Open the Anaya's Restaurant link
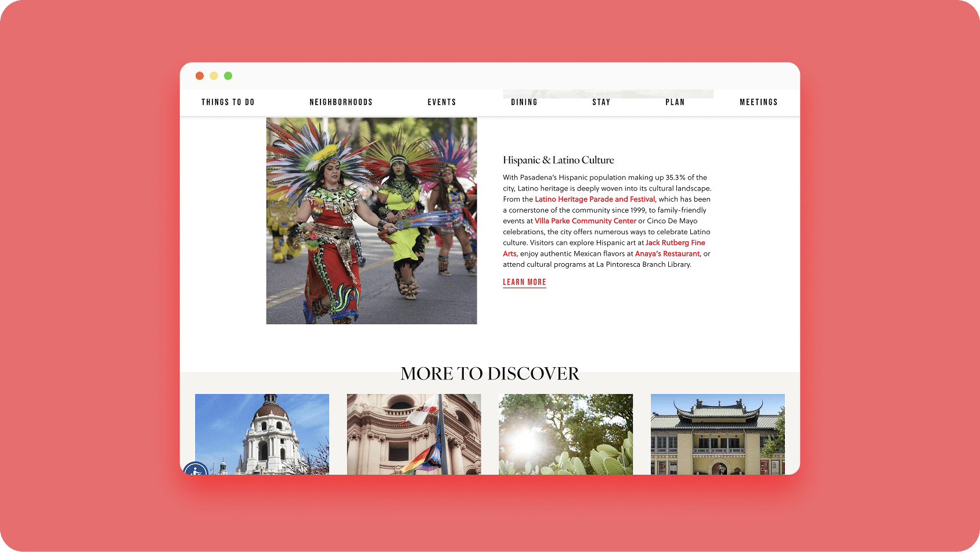The image size is (980, 552). pyautogui.click(x=667, y=254)
